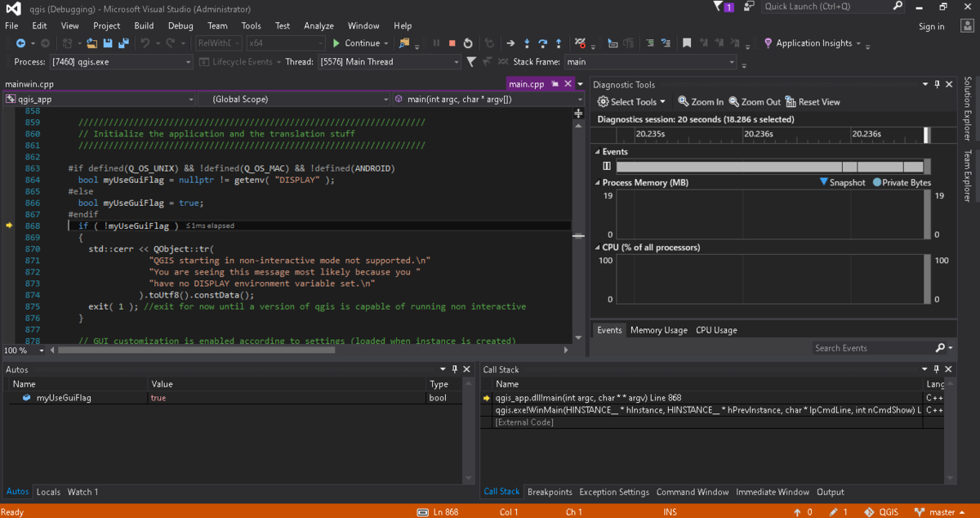Open the Debug menu
Viewport: 980px width, 518px height.
point(180,26)
